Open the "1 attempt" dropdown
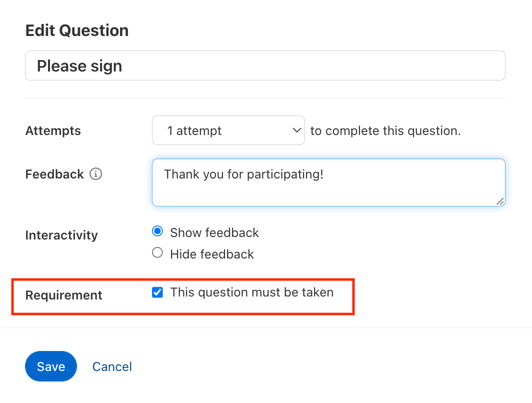The image size is (532, 403). click(228, 130)
